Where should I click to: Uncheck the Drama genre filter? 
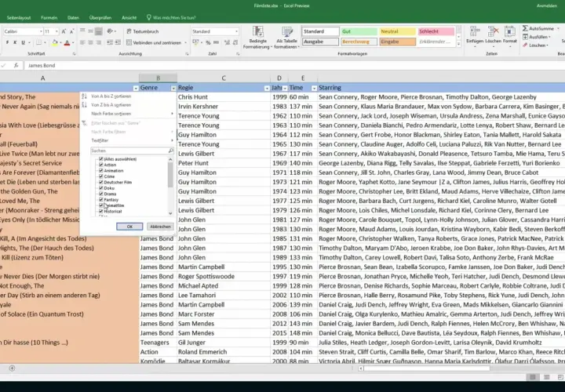click(101, 194)
